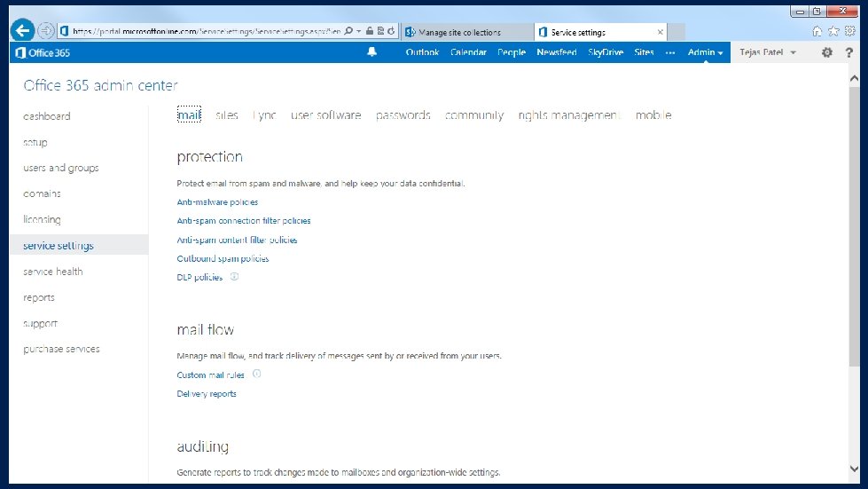The height and width of the screenshot is (489, 868).
Task: Go to SkyDrive in top navigation
Action: tap(606, 52)
